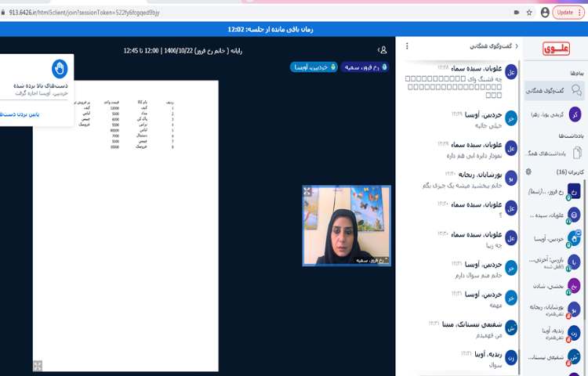Click lower hands link in notification
Screen dimensions: 588x376
[x=20, y=114]
